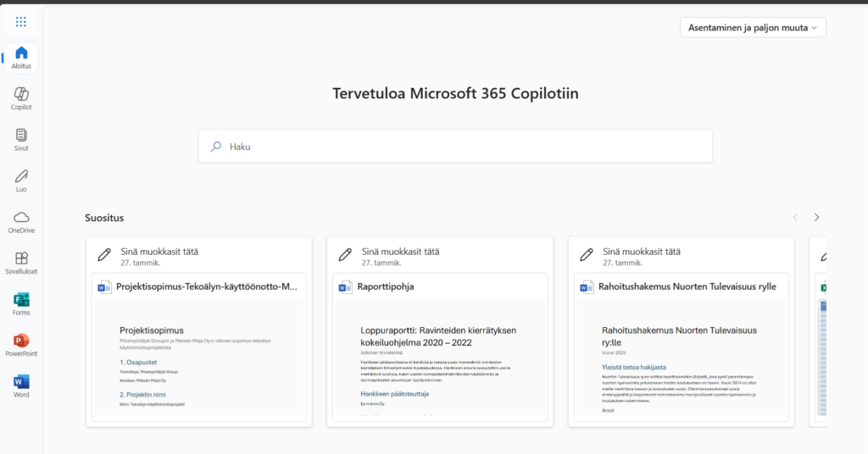Click '1. Osapuolet' heading in preview
This screenshot has height=454, width=868.
pyautogui.click(x=138, y=363)
